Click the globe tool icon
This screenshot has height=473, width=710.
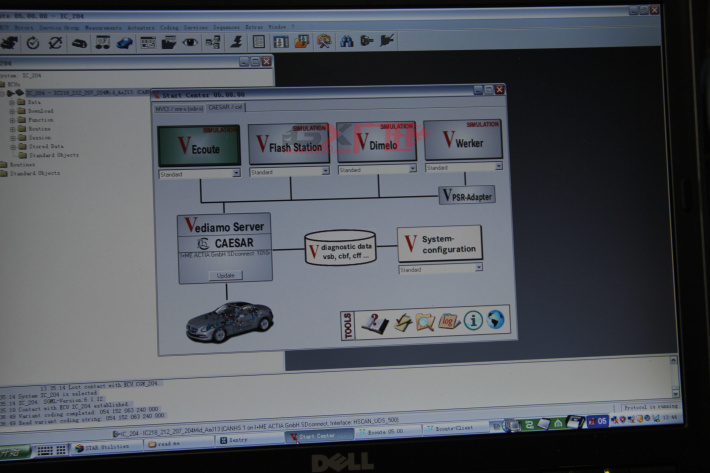[x=496, y=320]
